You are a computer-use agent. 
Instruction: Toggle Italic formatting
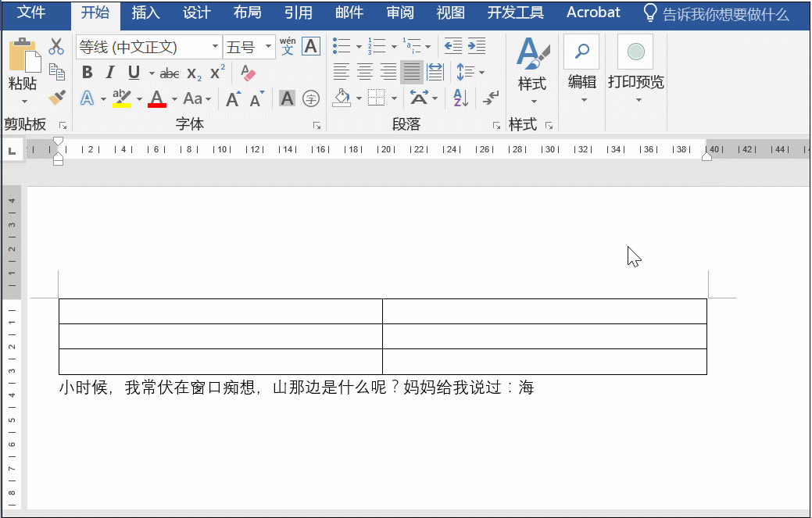(x=110, y=73)
